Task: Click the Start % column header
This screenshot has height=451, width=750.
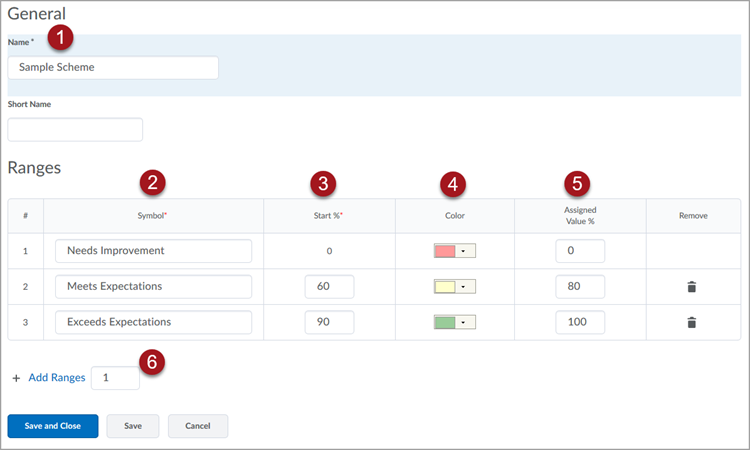Action: 328,216
